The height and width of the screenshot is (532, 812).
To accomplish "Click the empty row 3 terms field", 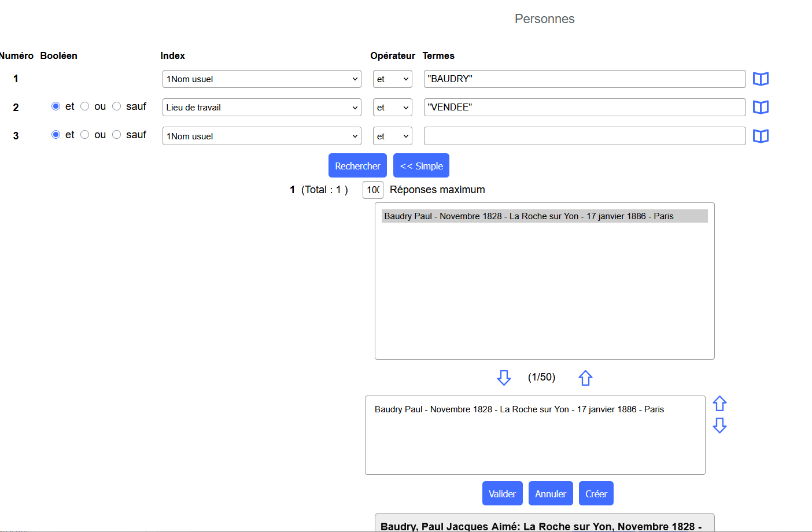I will point(584,136).
